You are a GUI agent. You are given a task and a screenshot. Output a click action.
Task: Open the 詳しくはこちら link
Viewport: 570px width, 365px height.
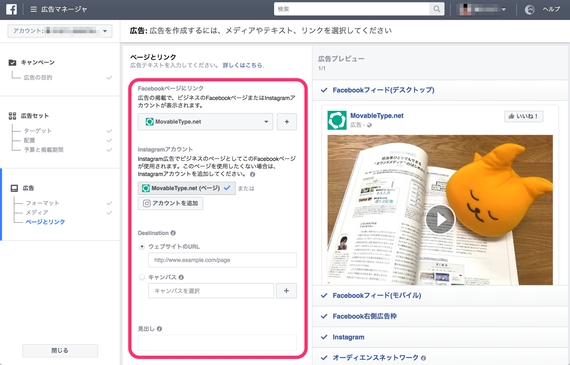coord(243,65)
